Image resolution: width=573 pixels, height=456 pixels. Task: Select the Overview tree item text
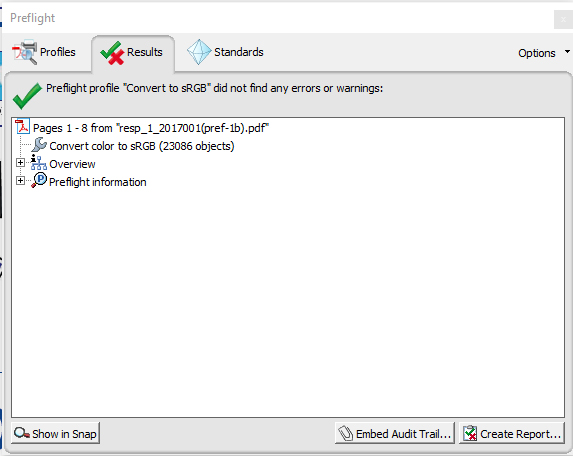(72, 164)
